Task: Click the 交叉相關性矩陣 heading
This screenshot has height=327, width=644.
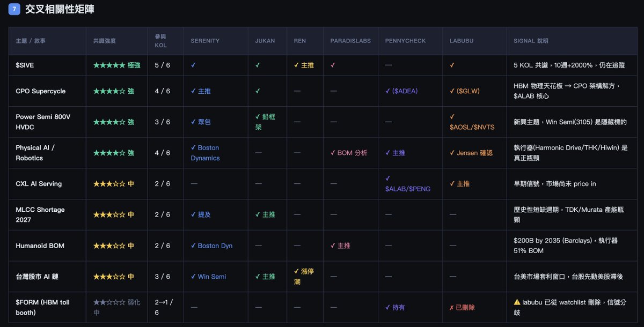Action: (60, 9)
